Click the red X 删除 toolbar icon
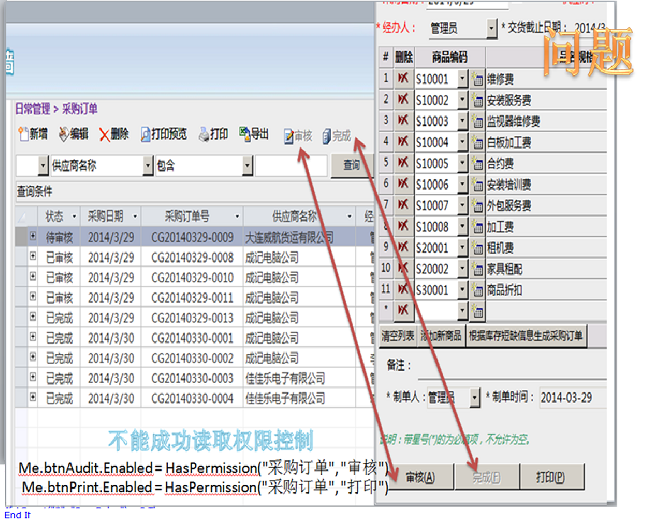Image resolution: width=650 pixels, height=526 pixels. pyautogui.click(x=114, y=134)
